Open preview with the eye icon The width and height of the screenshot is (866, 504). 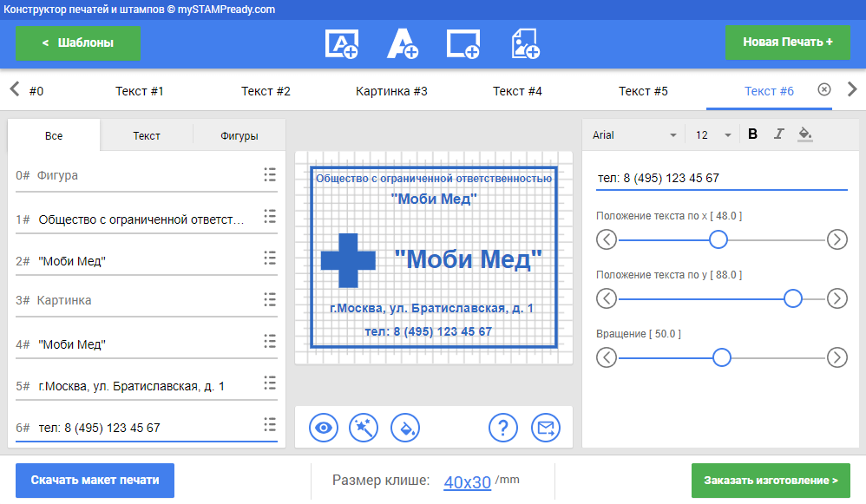[324, 428]
